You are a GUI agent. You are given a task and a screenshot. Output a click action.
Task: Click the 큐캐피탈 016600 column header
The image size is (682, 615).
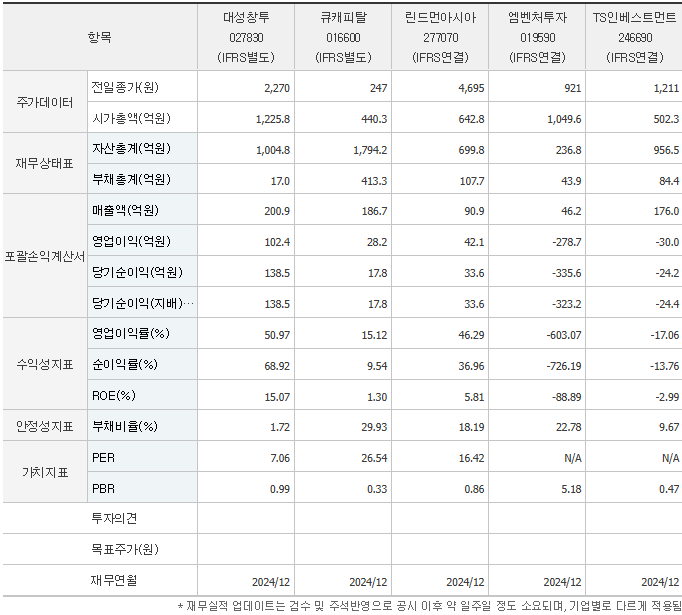click(343, 37)
